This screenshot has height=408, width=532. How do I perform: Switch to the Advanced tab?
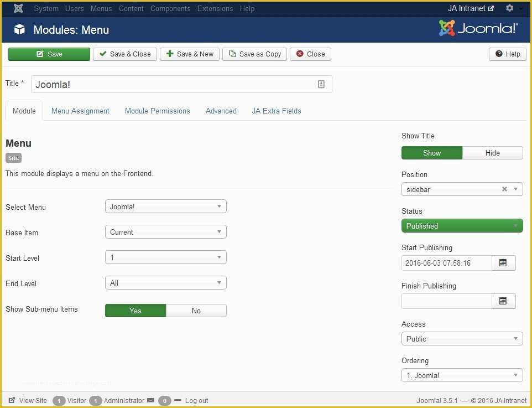coord(221,111)
